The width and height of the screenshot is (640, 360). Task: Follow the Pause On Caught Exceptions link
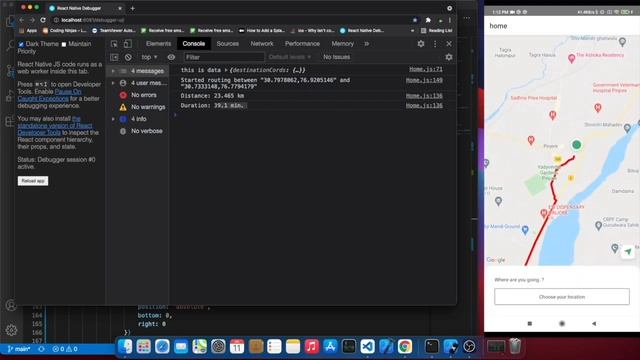point(49,95)
